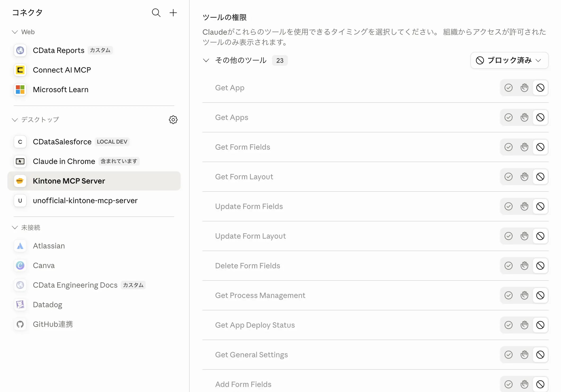The image size is (561, 392).
Task: Block the Update Form Fields tool
Action: (540, 206)
